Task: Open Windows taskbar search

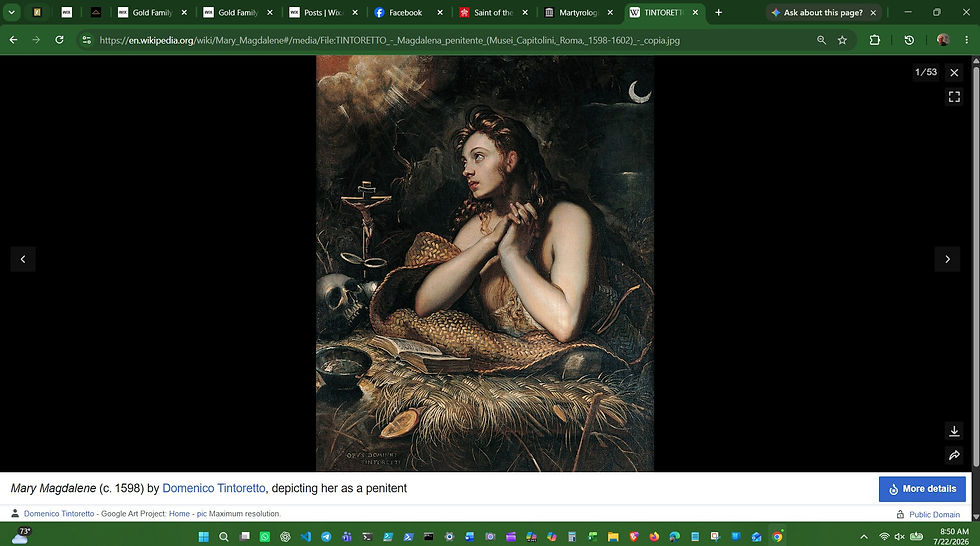Action: (x=224, y=537)
